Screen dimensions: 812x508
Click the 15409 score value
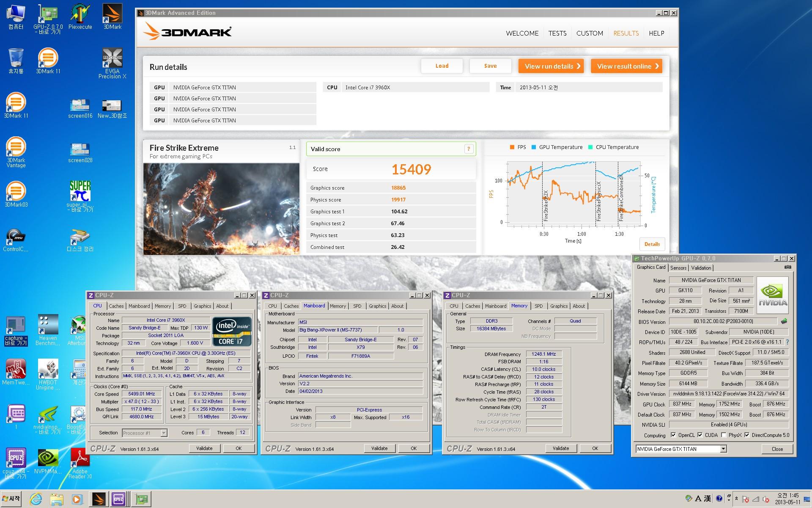click(x=411, y=169)
